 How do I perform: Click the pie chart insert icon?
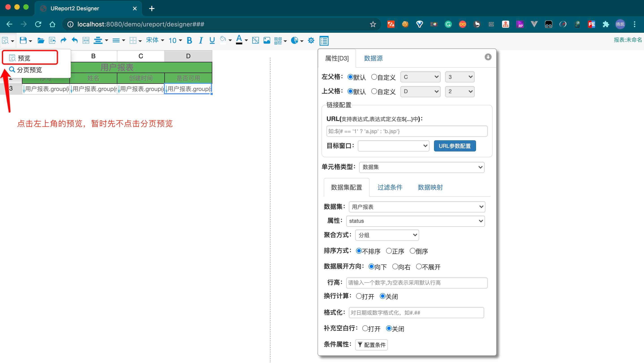pos(294,40)
